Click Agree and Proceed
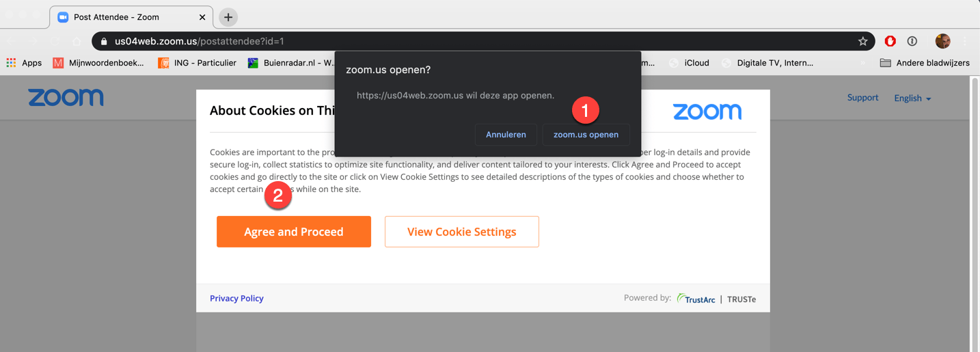The image size is (980, 352). pos(294,232)
